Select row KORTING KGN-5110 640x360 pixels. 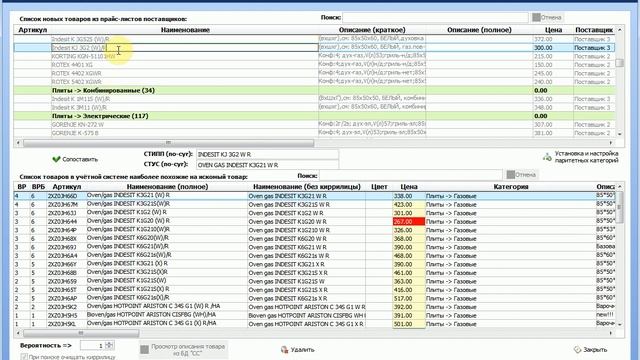tap(314, 56)
